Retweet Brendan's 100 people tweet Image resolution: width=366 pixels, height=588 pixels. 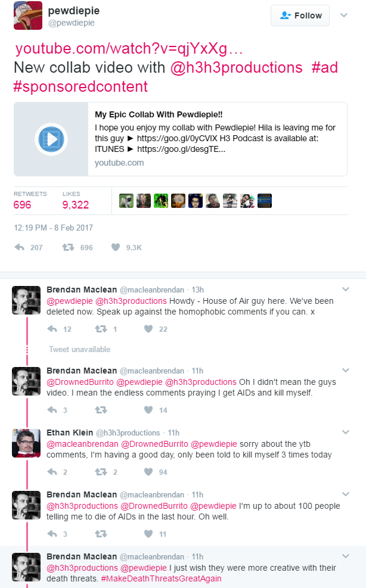(101, 534)
